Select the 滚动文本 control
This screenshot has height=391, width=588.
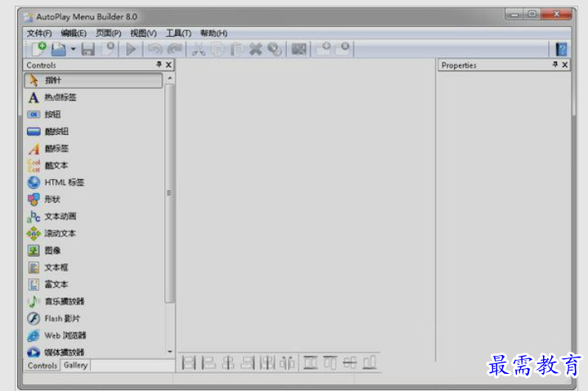point(93,233)
